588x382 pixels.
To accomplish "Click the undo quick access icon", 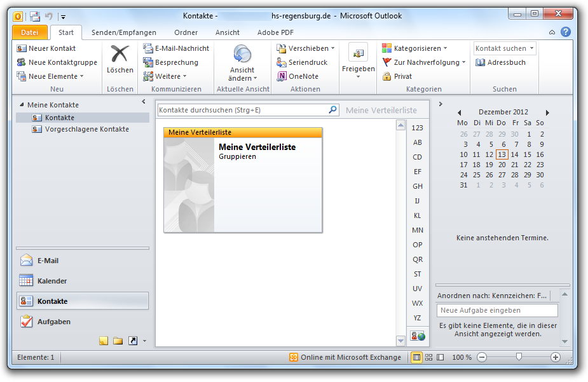I will tap(49, 16).
